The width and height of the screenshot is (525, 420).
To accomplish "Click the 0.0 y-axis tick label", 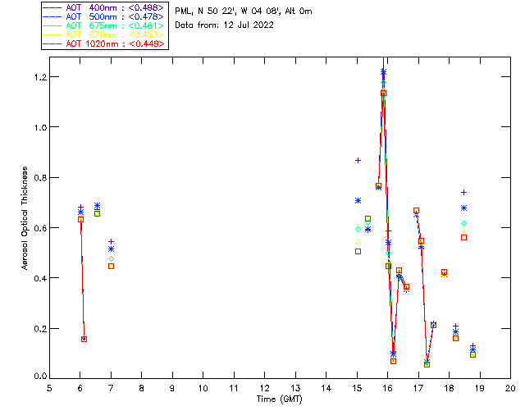I will point(39,377).
